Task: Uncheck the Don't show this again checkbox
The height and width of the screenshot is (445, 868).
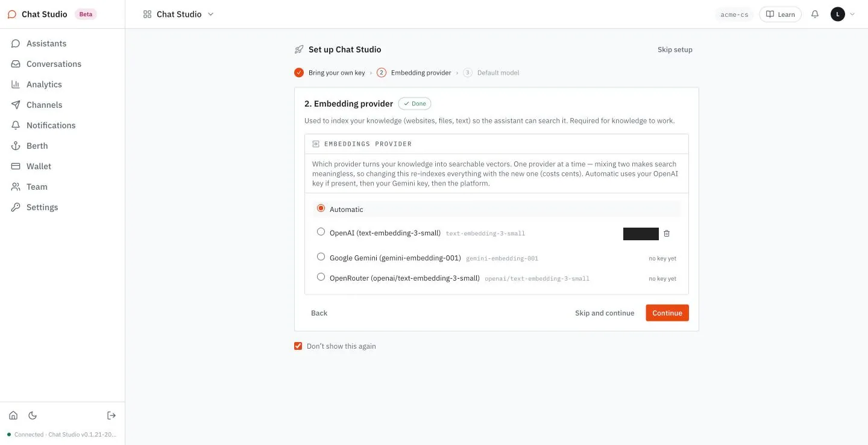Action: (x=298, y=346)
